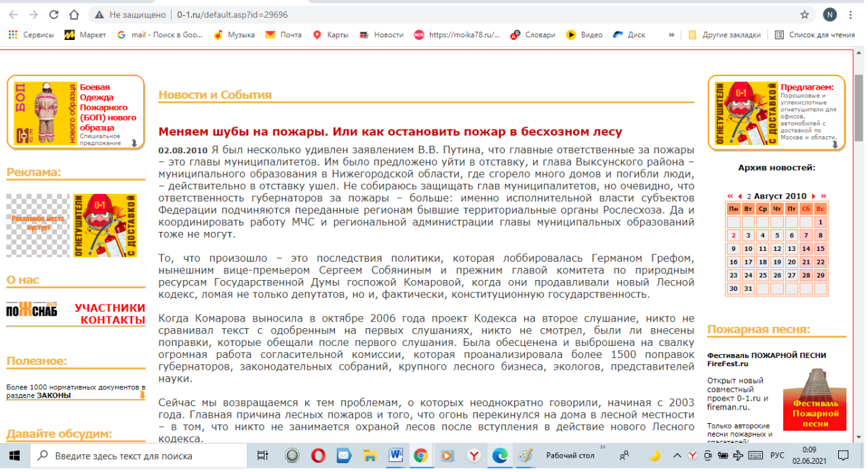Open the moika78.ru bookmark
Viewport: 868px width, 472px height.
[x=457, y=35]
